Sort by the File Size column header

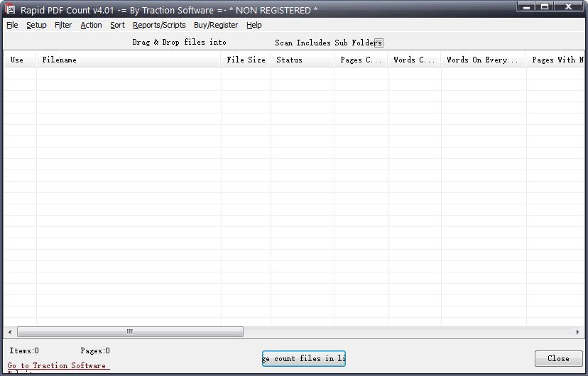click(x=246, y=60)
